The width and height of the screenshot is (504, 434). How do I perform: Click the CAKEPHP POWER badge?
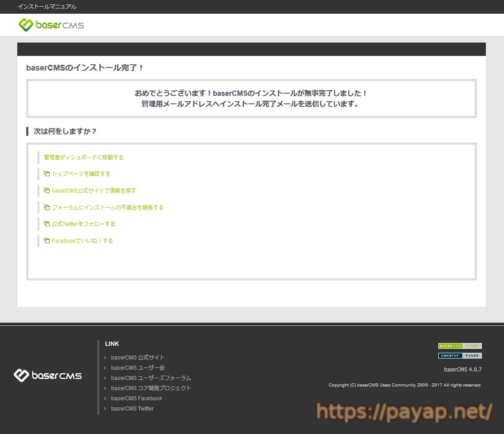point(460,355)
